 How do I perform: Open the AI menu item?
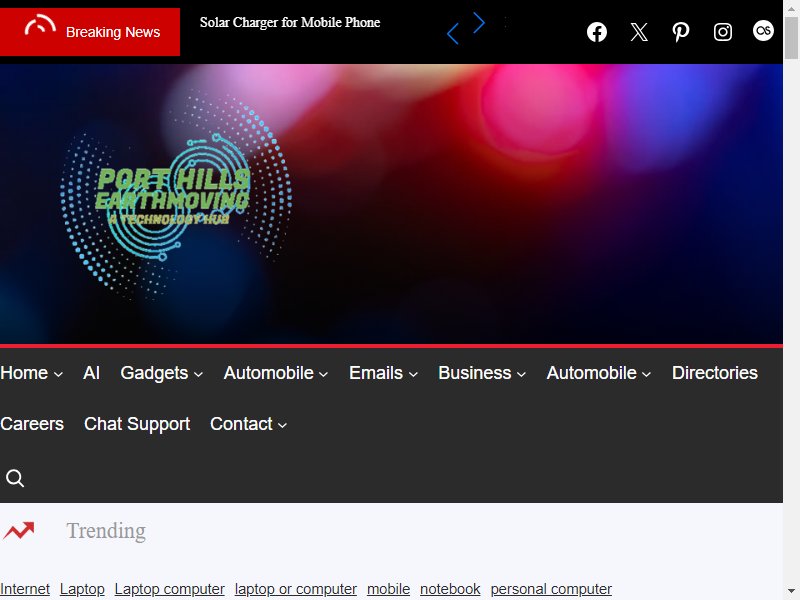point(91,373)
